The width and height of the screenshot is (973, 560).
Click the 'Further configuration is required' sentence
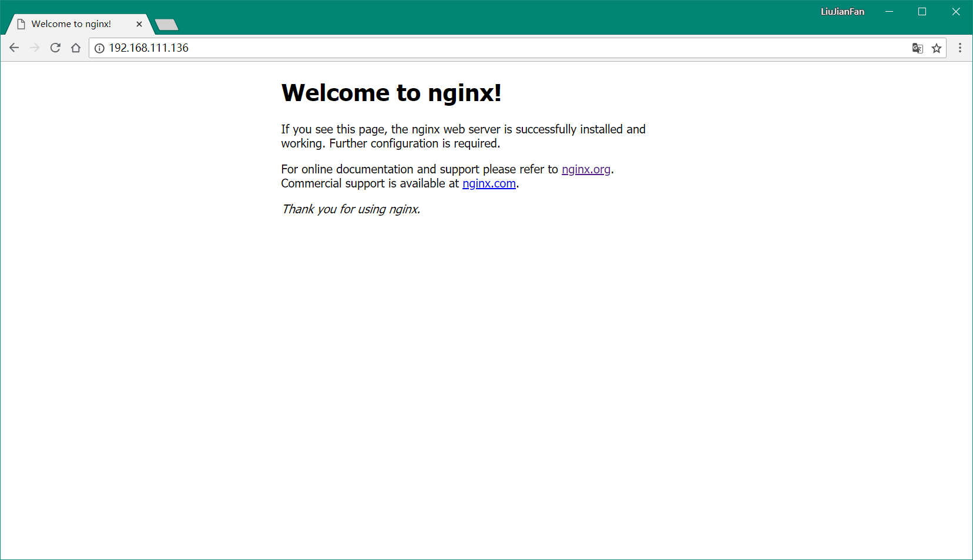(x=414, y=143)
